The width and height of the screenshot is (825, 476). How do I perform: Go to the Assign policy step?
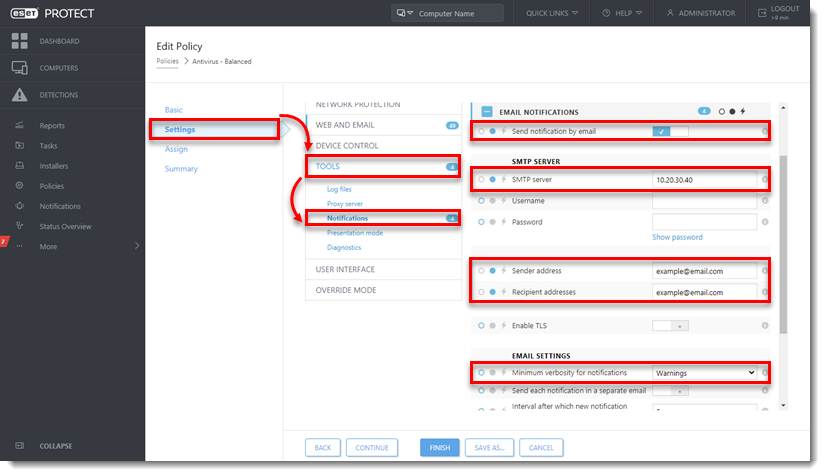pyautogui.click(x=176, y=149)
